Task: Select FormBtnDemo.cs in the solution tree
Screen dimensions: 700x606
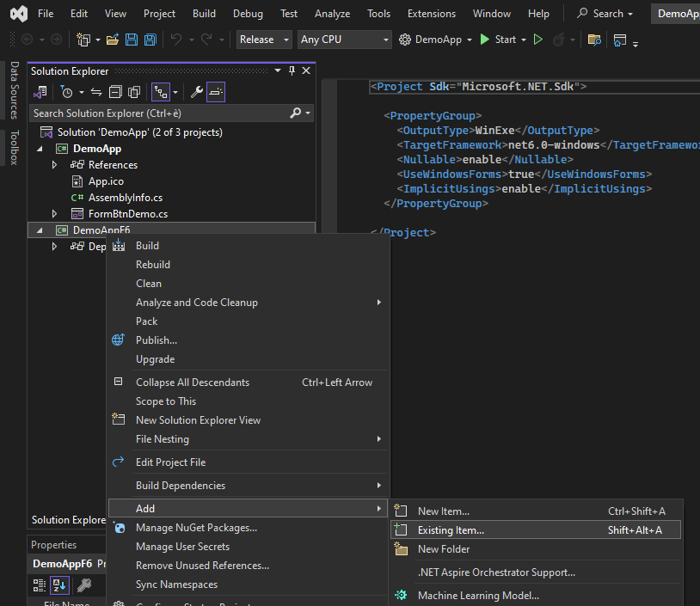Action: (x=127, y=214)
